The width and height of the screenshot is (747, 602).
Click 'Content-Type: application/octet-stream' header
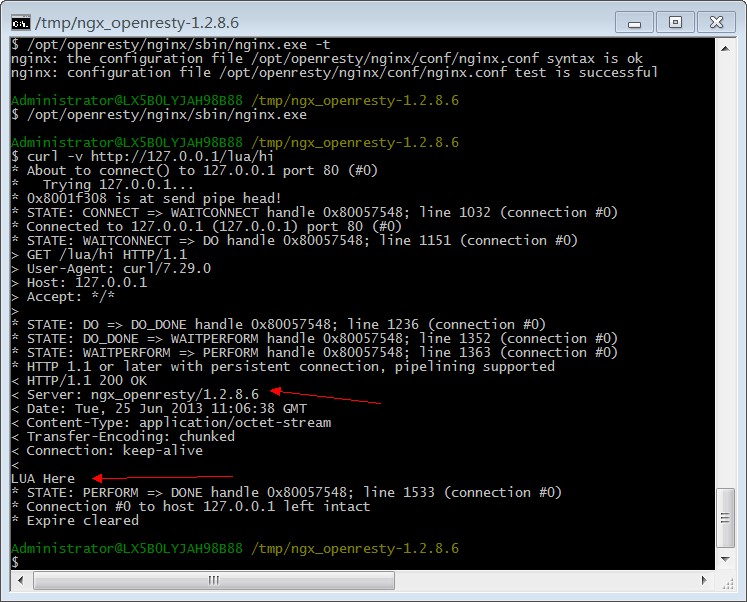tap(171, 423)
